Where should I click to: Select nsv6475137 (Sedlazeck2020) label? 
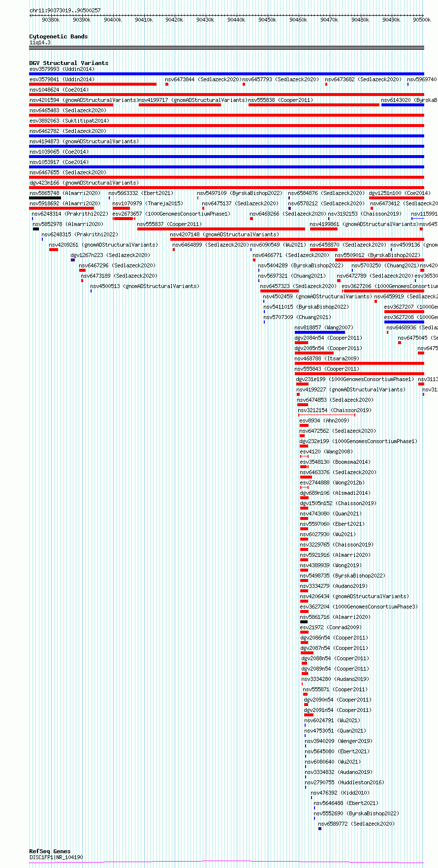pyautogui.click(x=240, y=203)
